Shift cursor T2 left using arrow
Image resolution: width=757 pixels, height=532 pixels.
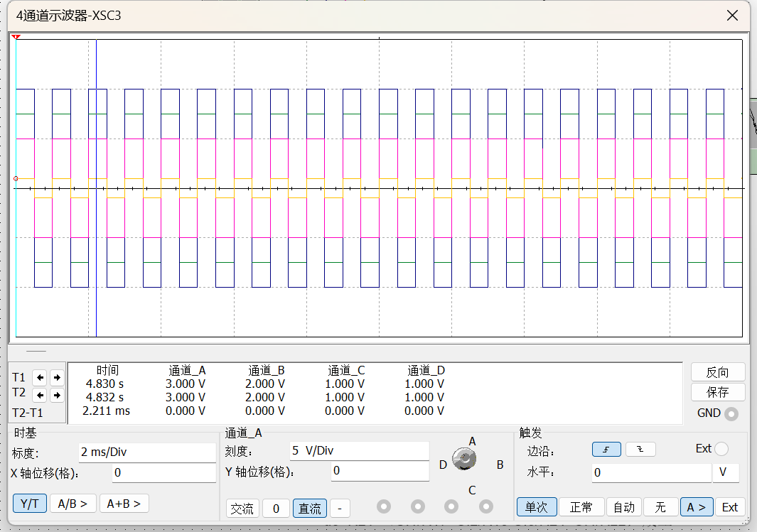click(40, 396)
